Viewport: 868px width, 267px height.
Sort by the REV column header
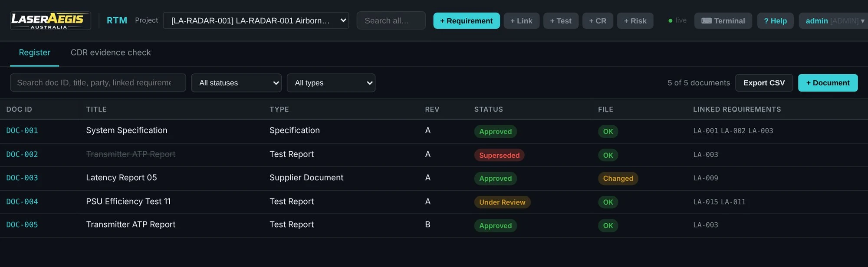432,109
